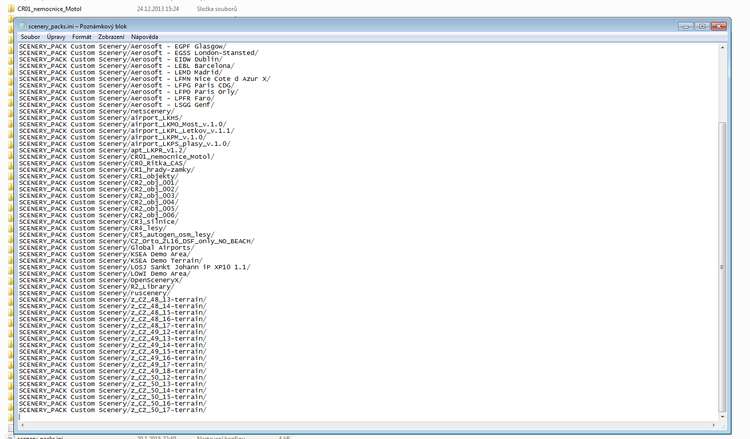This screenshot has width=750, height=439.
Task: Click the vertical scrollbar down arrow
Action: tap(722, 417)
